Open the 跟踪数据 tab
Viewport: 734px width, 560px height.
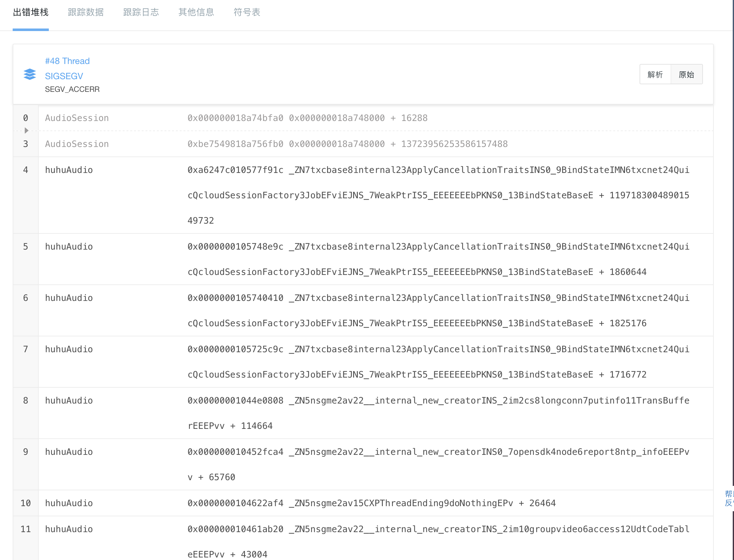(x=86, y=12)
